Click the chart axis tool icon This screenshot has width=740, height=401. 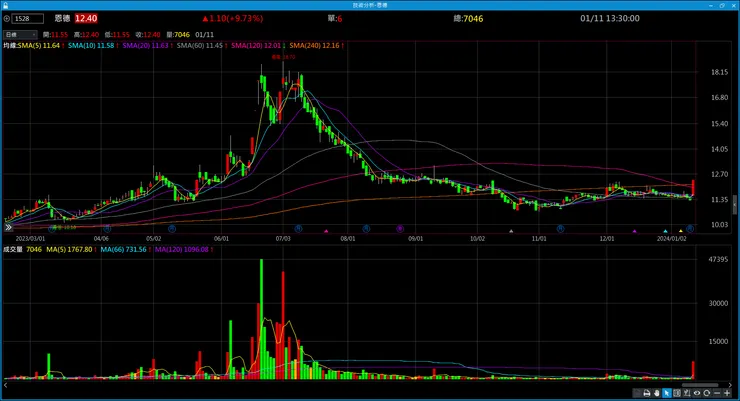tap(687, 393)
